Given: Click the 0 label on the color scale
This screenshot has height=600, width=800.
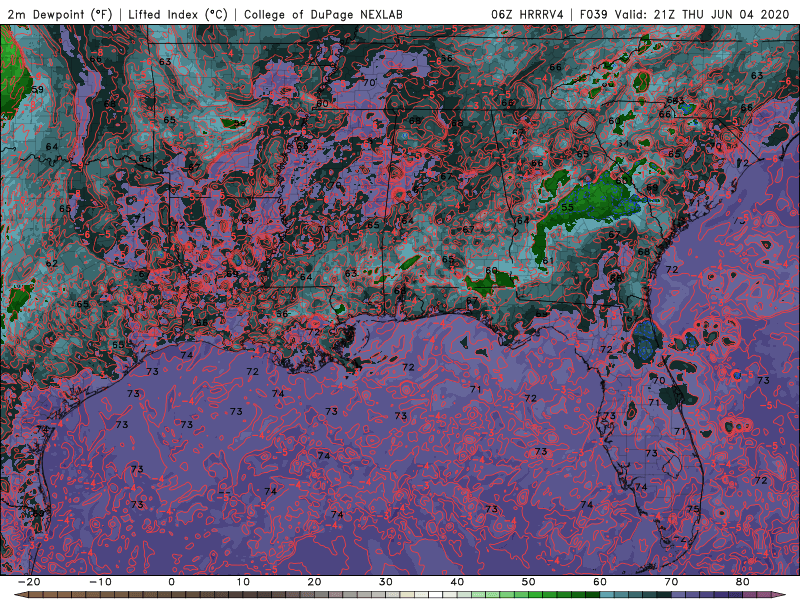Looking at the screenshot, I should tap(171, 582).
